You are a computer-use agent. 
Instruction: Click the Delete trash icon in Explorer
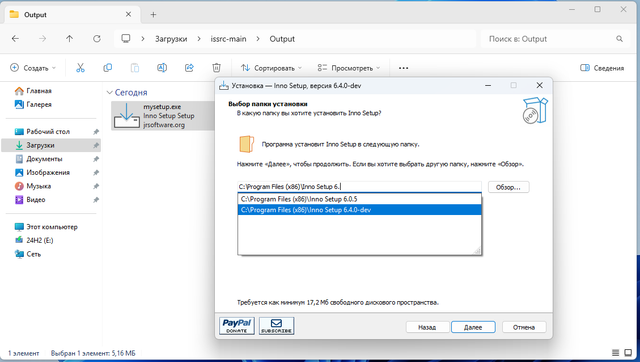coord(216,68)
